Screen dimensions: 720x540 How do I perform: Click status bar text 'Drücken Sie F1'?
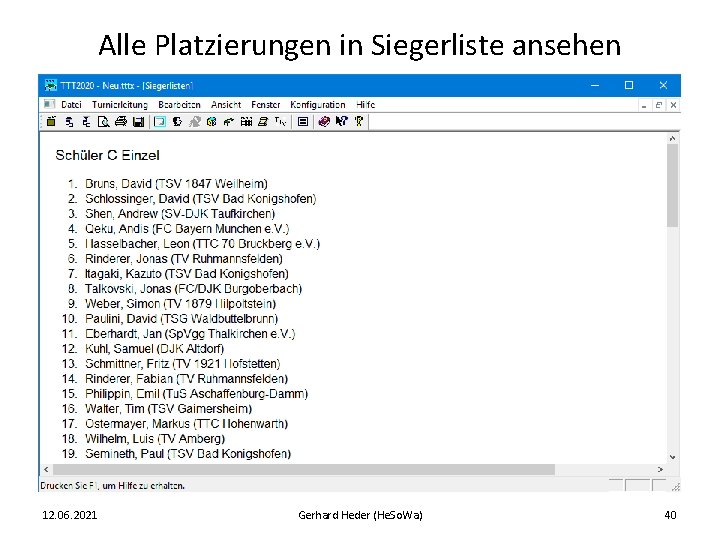pos(69,485)
